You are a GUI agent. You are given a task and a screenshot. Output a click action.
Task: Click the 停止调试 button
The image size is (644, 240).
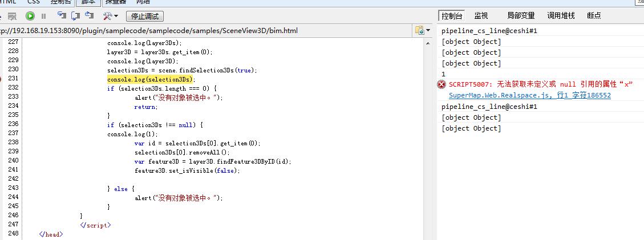[x=144, y=17]
